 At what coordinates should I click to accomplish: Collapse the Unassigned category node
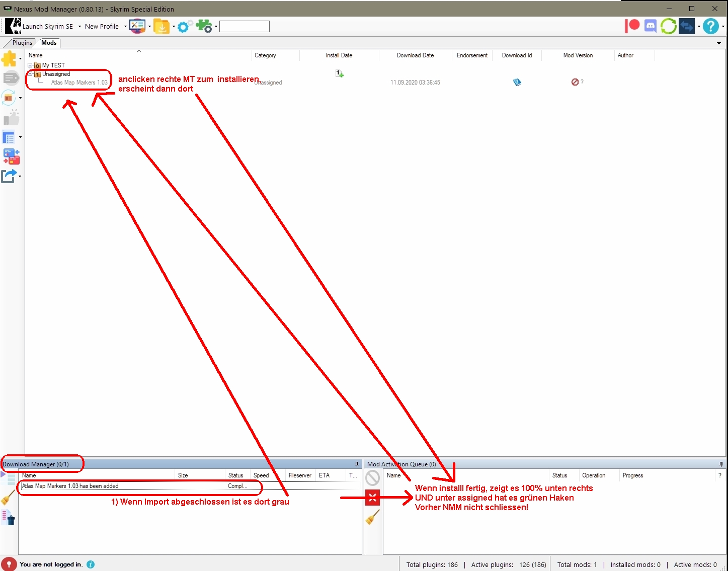30,74
